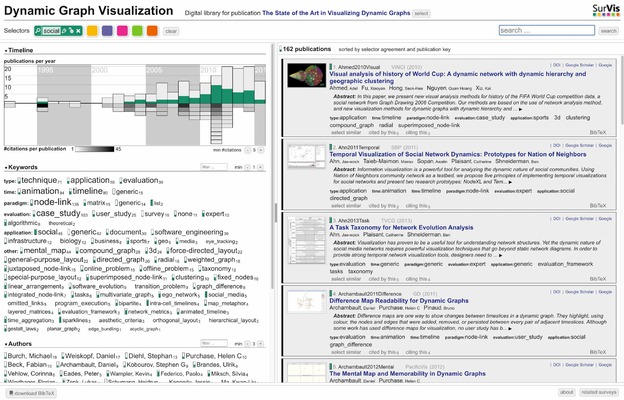Click the edit pencil icon in social selector
The image size is (624, 400).
64,31
